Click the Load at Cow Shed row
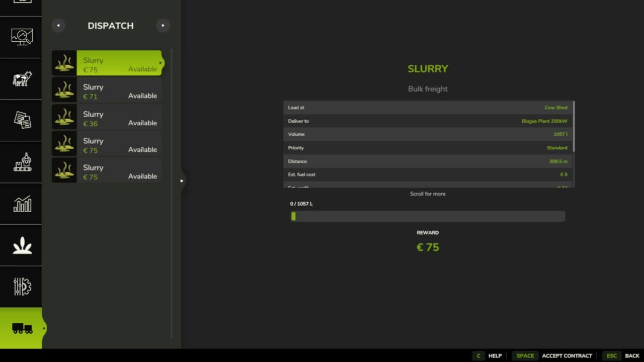The width and height of the screenshot is (644, 362). tap(428, 108)
